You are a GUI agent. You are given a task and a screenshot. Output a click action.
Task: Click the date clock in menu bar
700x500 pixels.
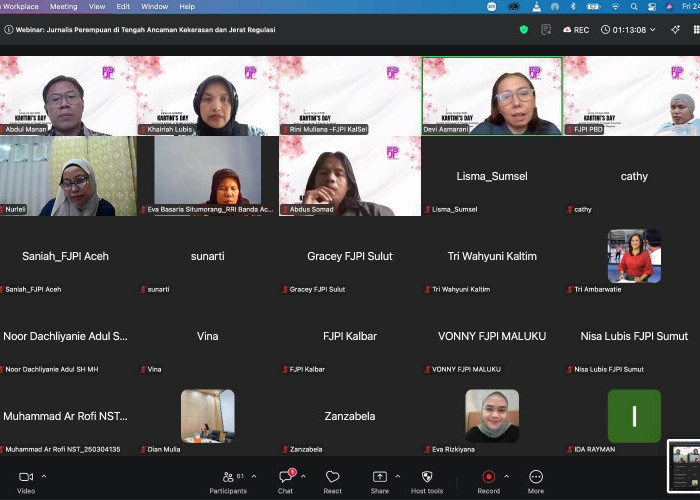[691, 7]
